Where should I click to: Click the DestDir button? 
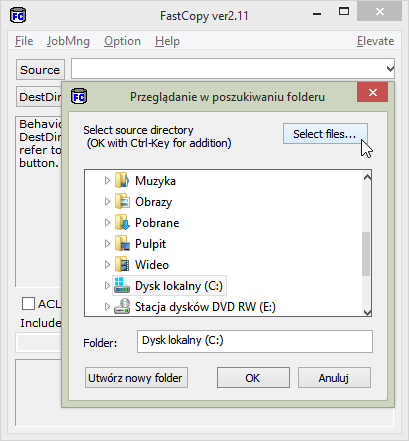pos(39,97)
